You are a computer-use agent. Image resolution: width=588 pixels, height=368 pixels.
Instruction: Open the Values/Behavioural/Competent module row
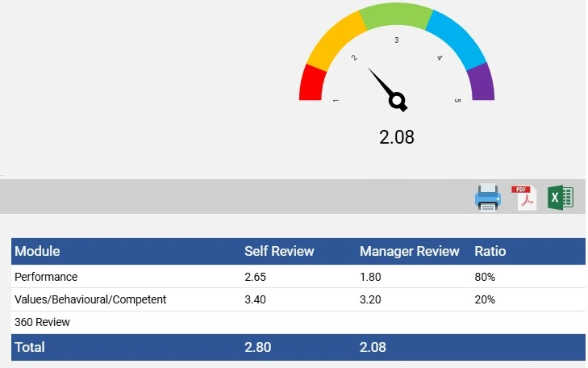pyautogui.click(x=90, y=299)
